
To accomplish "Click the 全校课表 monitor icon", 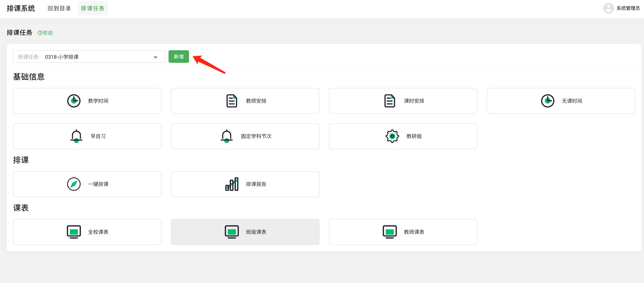I will click(x=74, y=232).
